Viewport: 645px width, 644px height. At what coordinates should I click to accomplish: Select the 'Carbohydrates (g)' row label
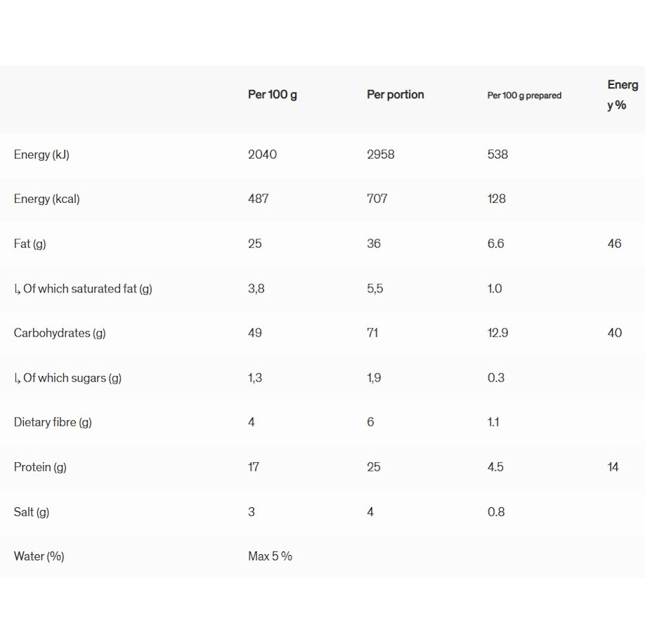60,333
